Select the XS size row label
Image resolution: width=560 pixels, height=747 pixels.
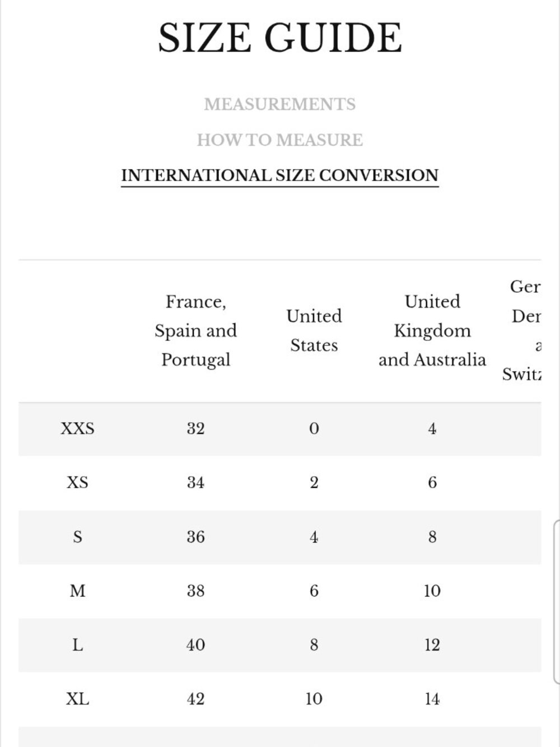click(x=77, y=482)
